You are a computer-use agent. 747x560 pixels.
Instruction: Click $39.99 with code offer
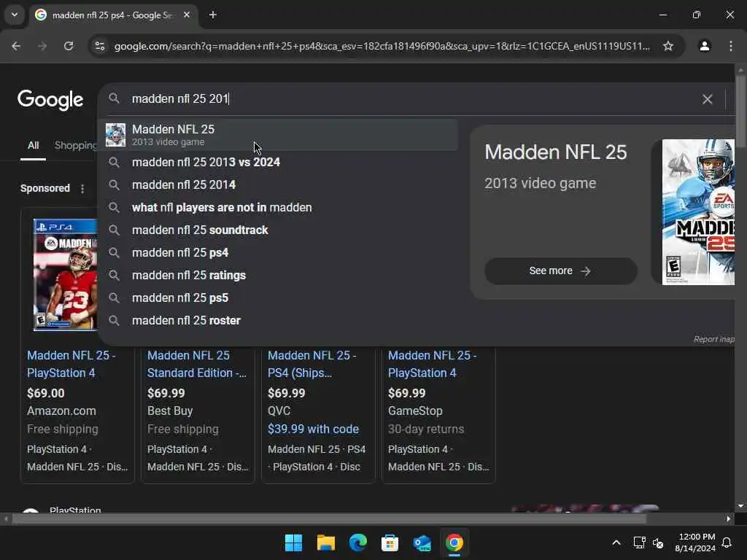tap(313, 429)
